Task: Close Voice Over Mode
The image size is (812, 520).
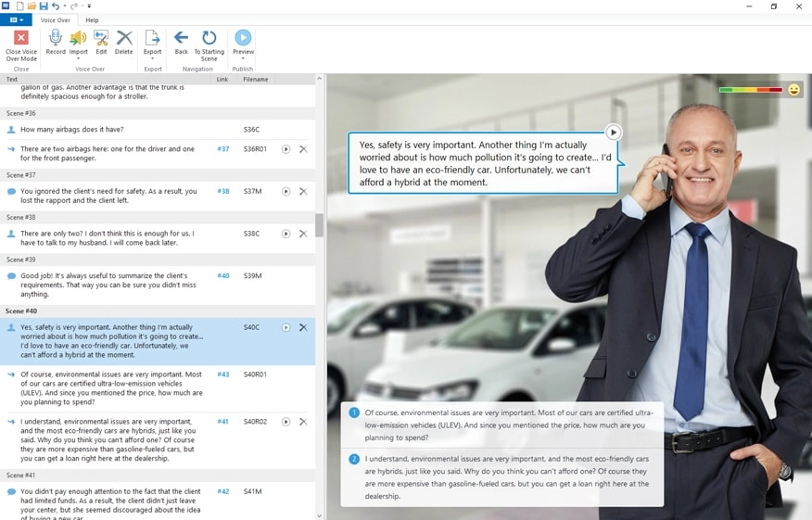Action: 20,38
